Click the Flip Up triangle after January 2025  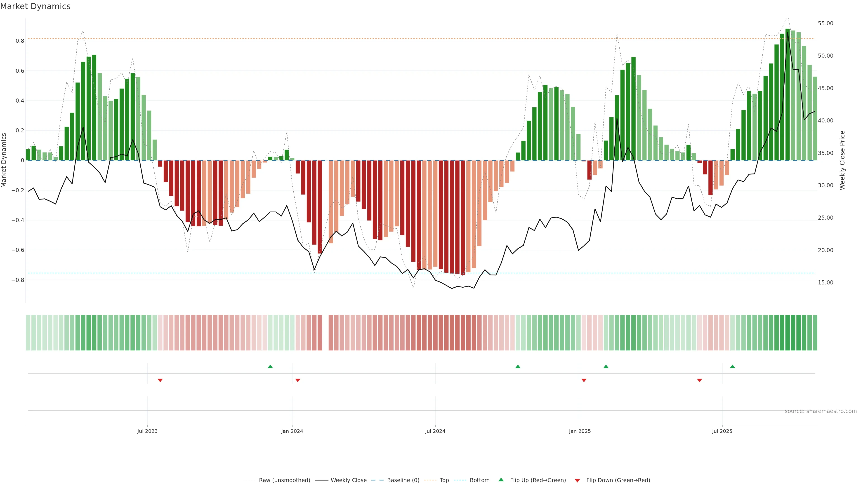click(x=606, y=366)
